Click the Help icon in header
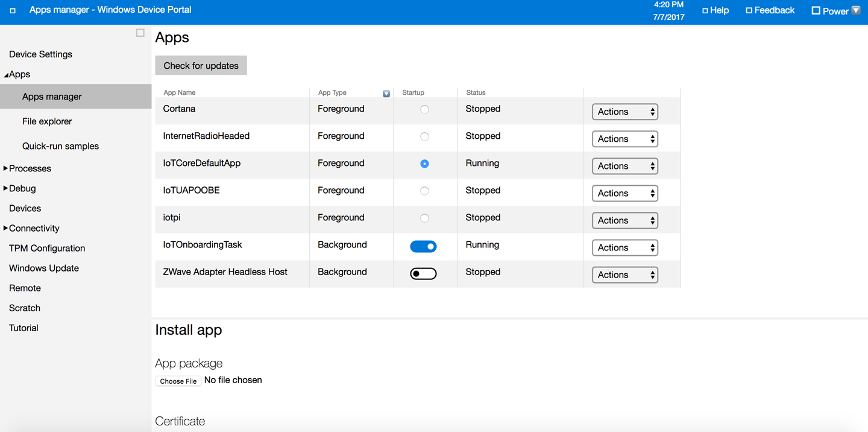 705,11
